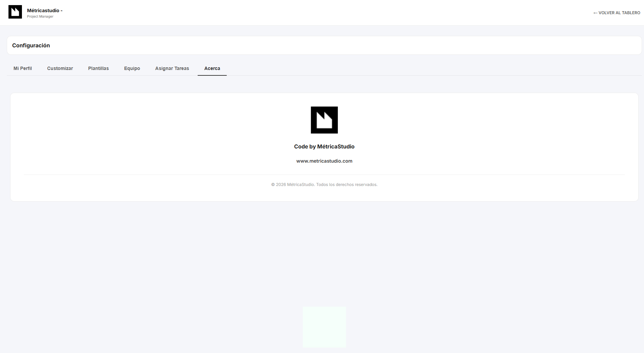Click the 2026 year in the copyright line
Screen dimensions: 644x353
click(x=281, y=185)
